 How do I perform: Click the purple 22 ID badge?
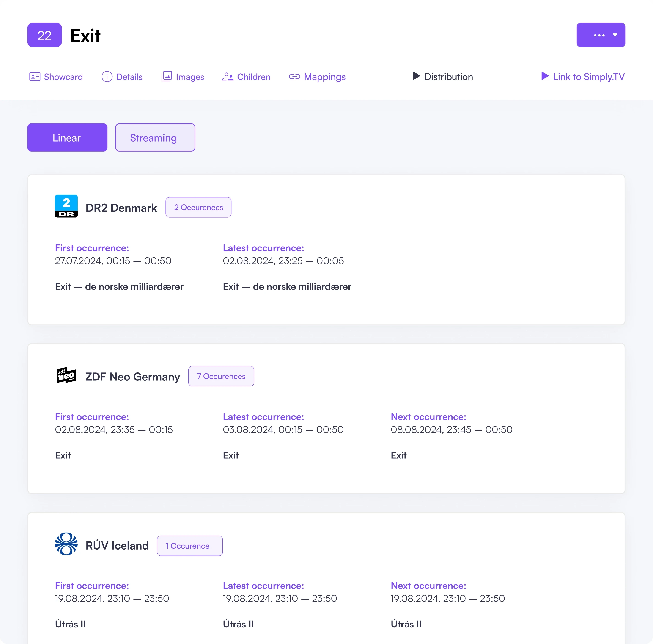(x=44, y=35)
